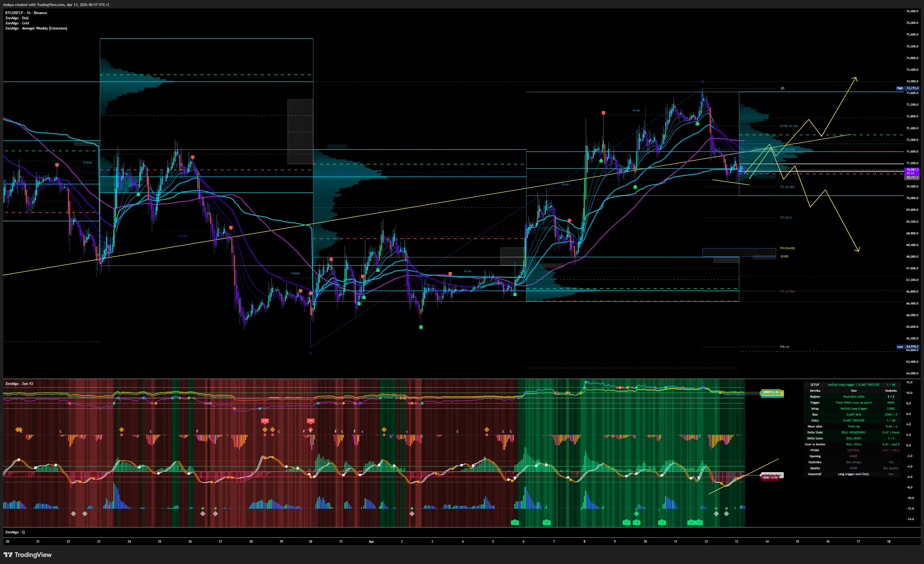Image resolution: width=924 pixels, height=564 pixels.
Task: Select the ZenAlgo - Avenger Weekly (Extension) legend
Action: point(36,28)
